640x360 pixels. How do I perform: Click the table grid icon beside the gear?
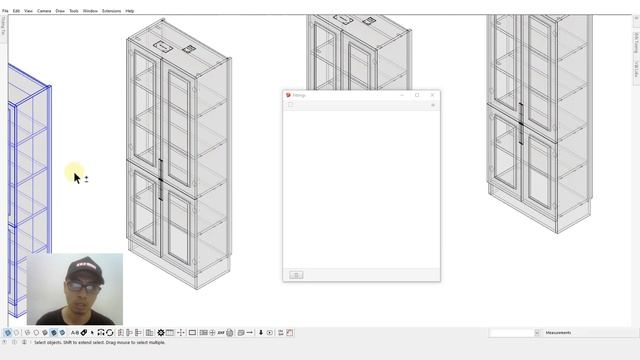[170, 333]
